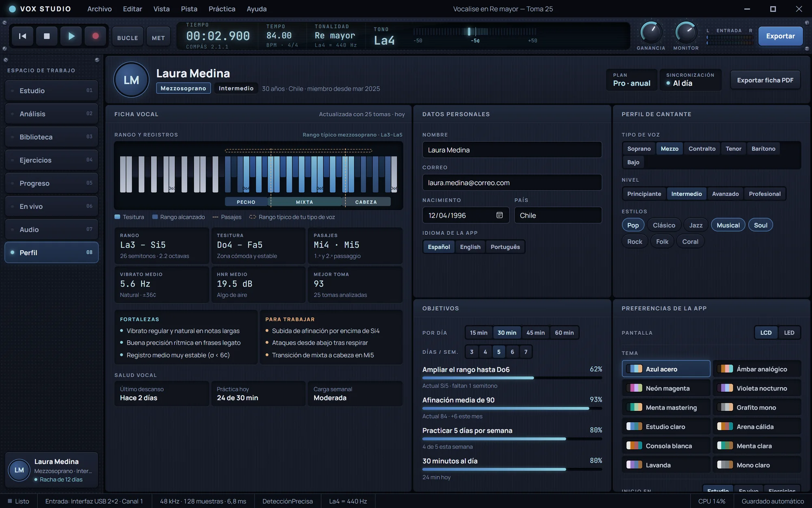812x508 pixels.
Task: Set level to Avanzado
Action: pos(725,194)
